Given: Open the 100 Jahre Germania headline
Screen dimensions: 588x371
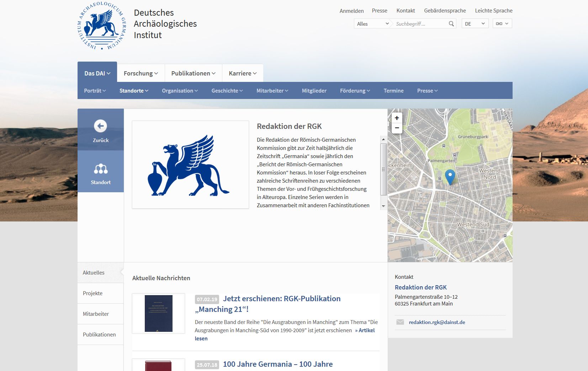Looking at the screenshot, I should click(278, 364).
